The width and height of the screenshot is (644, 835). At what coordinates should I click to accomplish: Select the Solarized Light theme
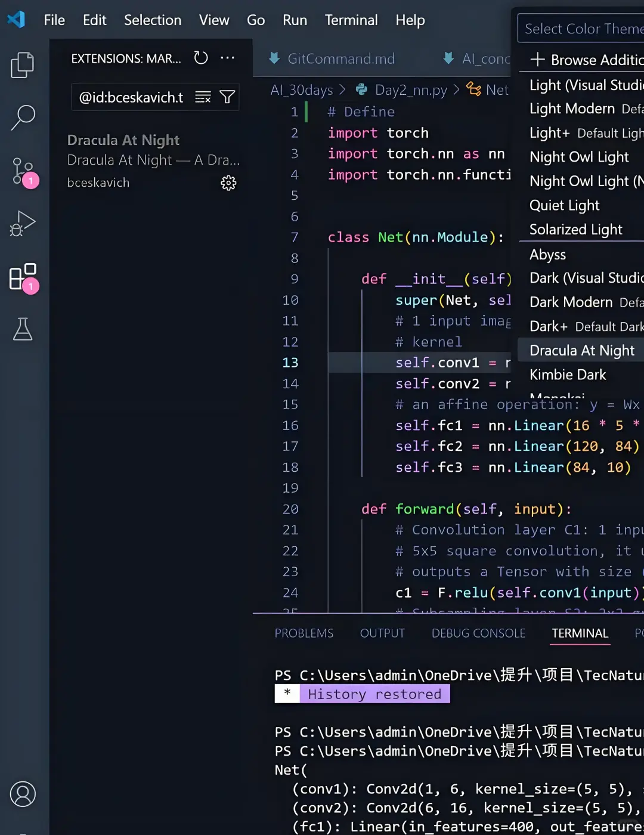pos(581,229)
